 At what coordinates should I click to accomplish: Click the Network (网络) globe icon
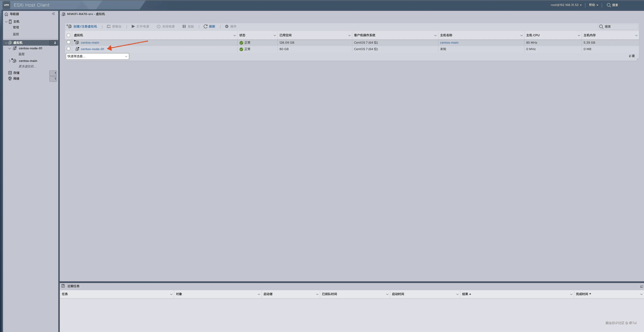[x=10, y=79]
